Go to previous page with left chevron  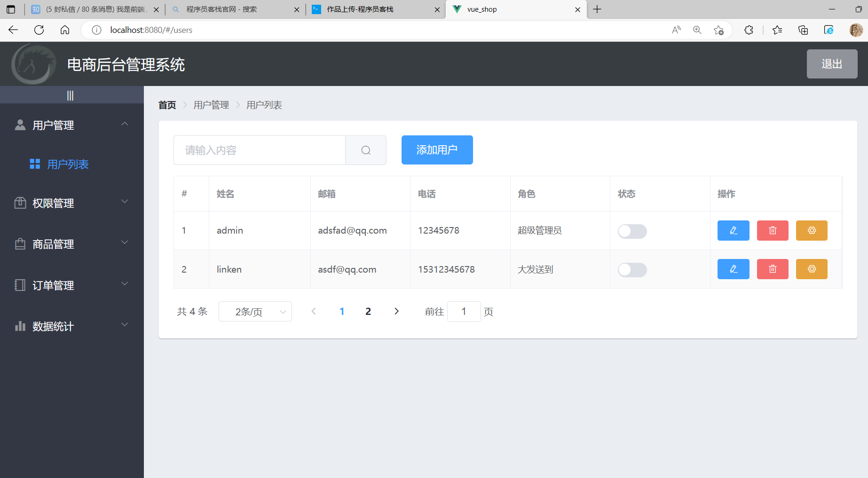click(x=314, y=311)
